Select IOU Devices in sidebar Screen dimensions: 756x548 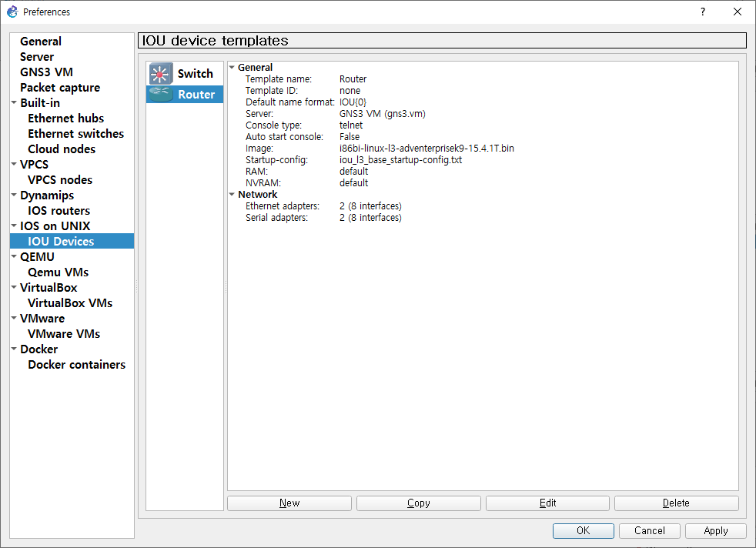(x=72, y=241)
